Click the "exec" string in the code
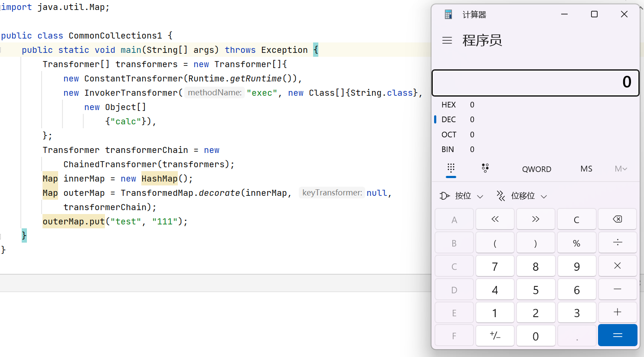Screen dimensions: 644x357 [x=262, y=93]
